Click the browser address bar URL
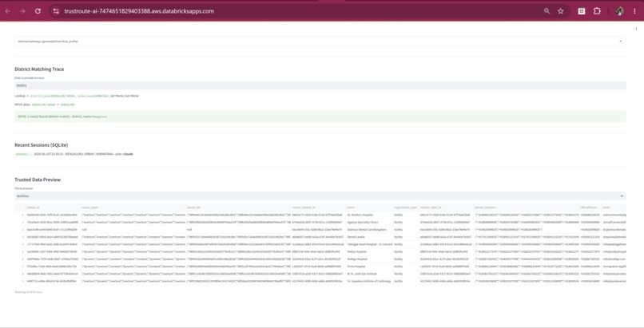This screenshot has height=328, width=644. pyautogui.click(x=139, y=11)
